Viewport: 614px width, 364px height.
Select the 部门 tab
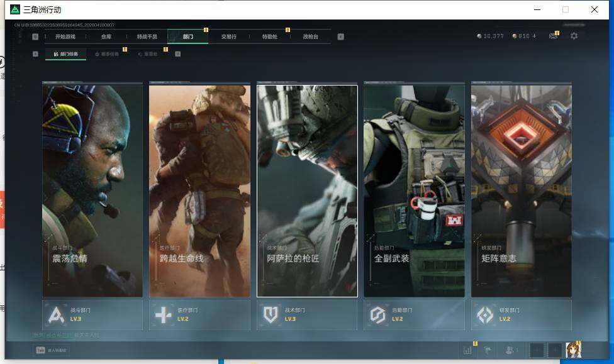point(188,36)
